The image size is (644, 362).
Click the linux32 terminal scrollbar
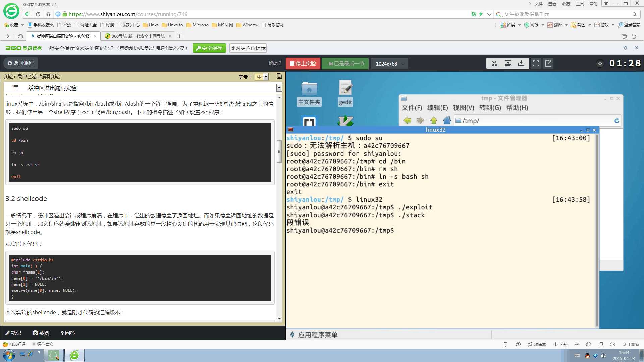coord(597,231)
